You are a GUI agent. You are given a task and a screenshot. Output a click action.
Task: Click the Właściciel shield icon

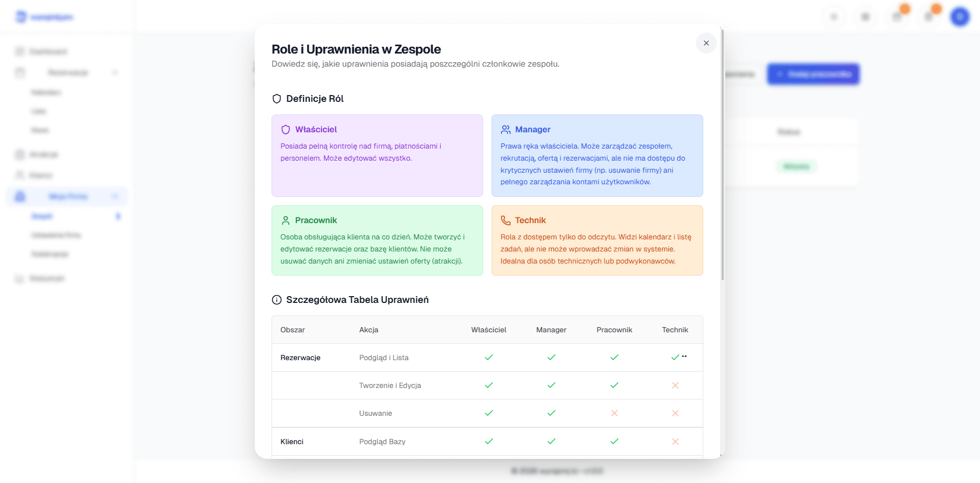click(286, 130)
